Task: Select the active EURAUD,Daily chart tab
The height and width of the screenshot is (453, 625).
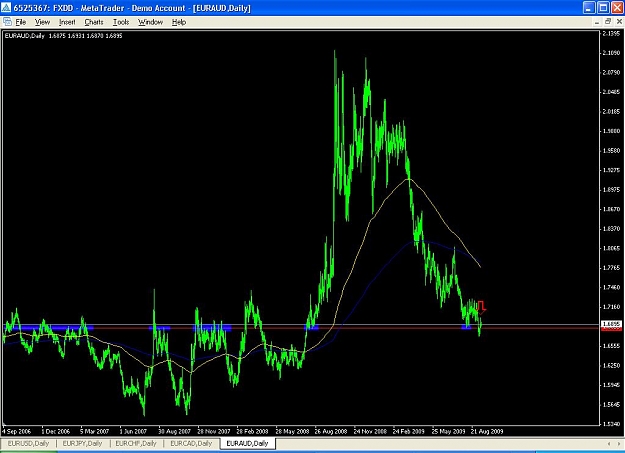Action: (247, 443)
